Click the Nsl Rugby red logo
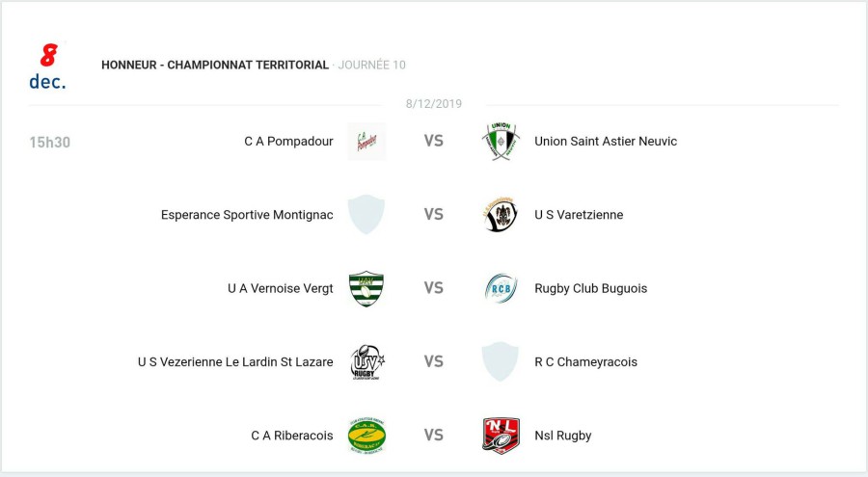The height and width of the screenshot is (477, 868). click(501, 436)
